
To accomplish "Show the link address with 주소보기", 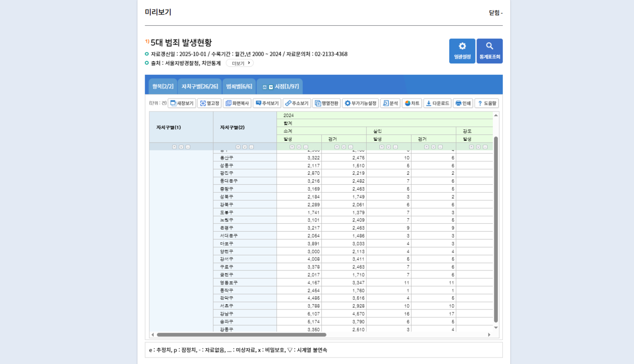I will point(297,103).
